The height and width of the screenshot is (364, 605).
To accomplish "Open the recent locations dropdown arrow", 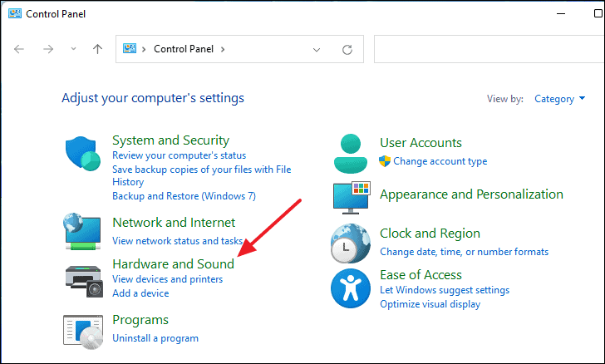I will [73, 49].
